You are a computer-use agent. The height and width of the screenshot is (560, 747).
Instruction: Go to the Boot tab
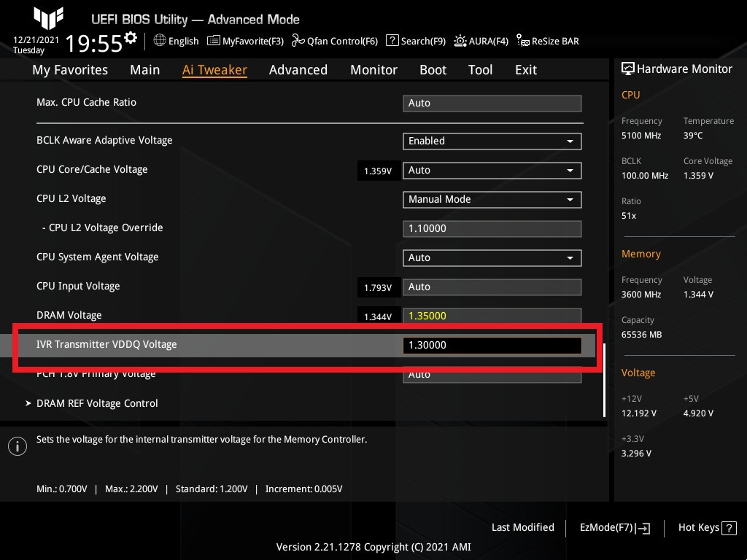[x=433, y=69]
